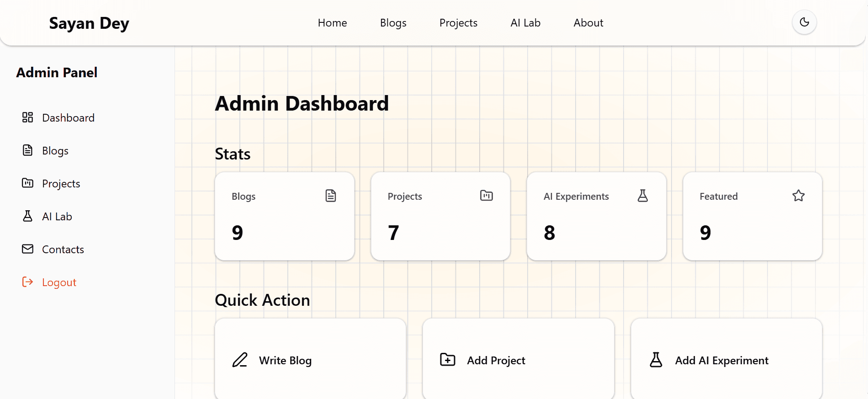
Task: Select the Projects stats card showing 7
Action: pos(440,216)
